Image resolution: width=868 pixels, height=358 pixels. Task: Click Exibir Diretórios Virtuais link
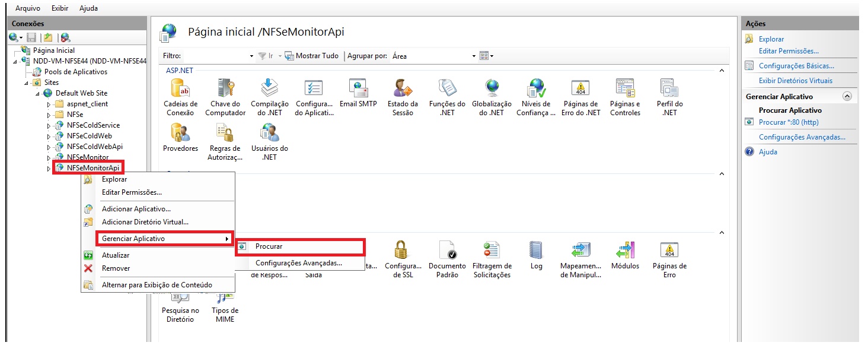[x=796, y=81]
